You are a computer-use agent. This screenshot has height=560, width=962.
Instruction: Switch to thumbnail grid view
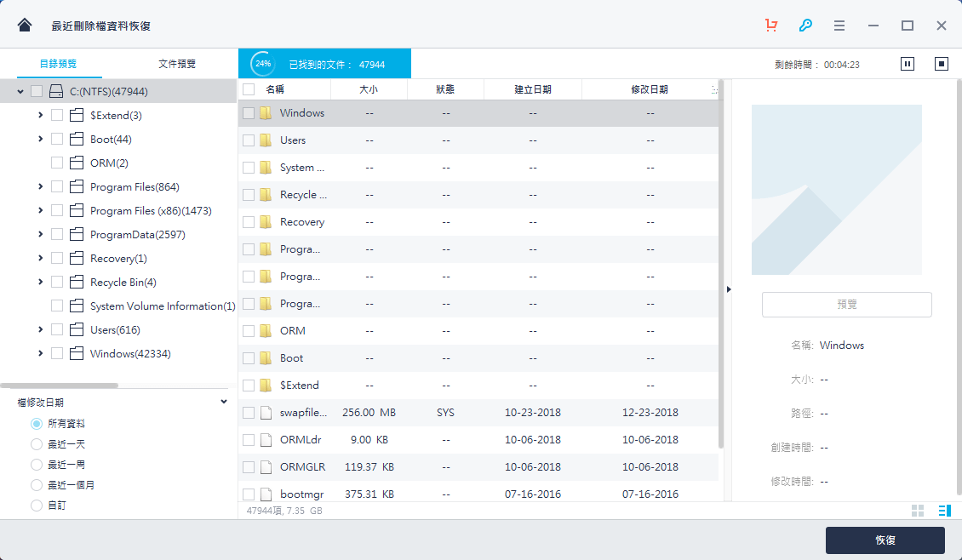click(x=918, y=511)
